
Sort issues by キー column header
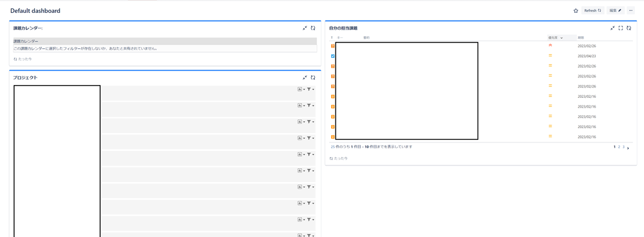tap(339, 38)
